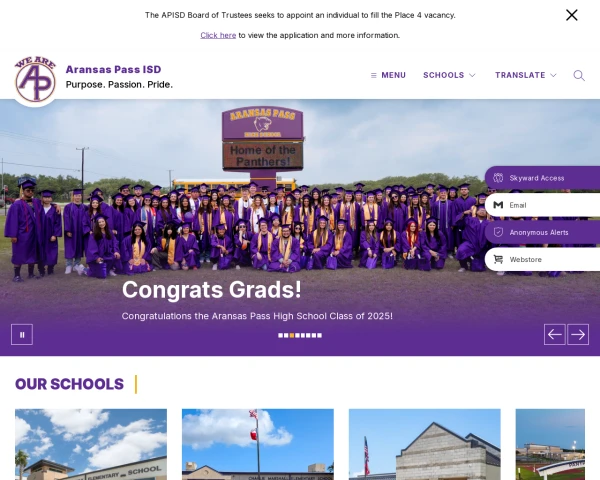600x480 pixels.
Task: Select the first carousel slide dot
Action: click(x=280, y=335)
